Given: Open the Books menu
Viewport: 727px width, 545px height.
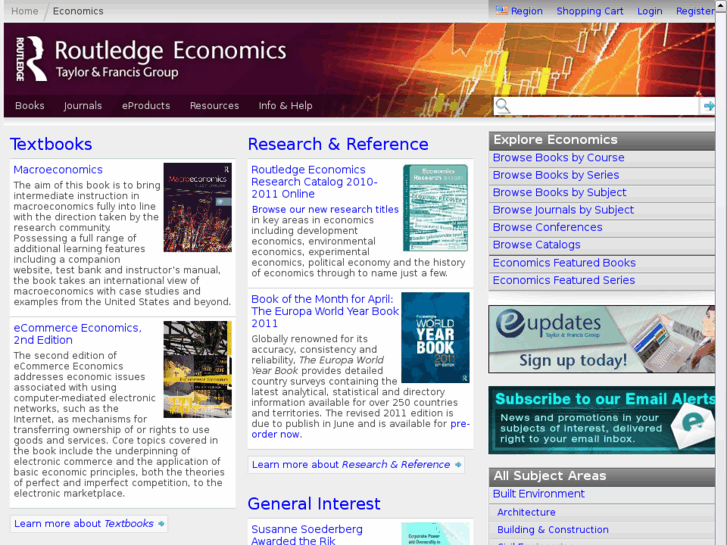Looking at the screenshot, I should pos(30,106).
